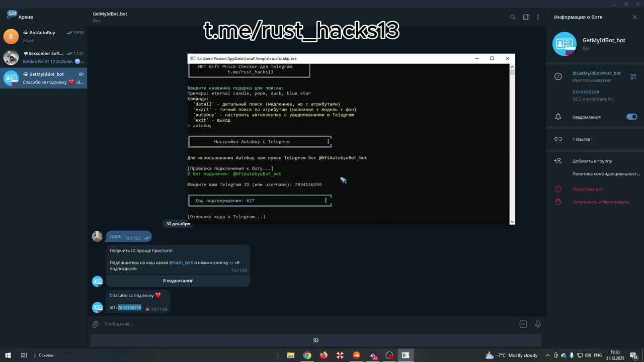Click the @GetMyIdBotWork_bot username link
This screenshot has height=362, width=644.
pos(596,73)
